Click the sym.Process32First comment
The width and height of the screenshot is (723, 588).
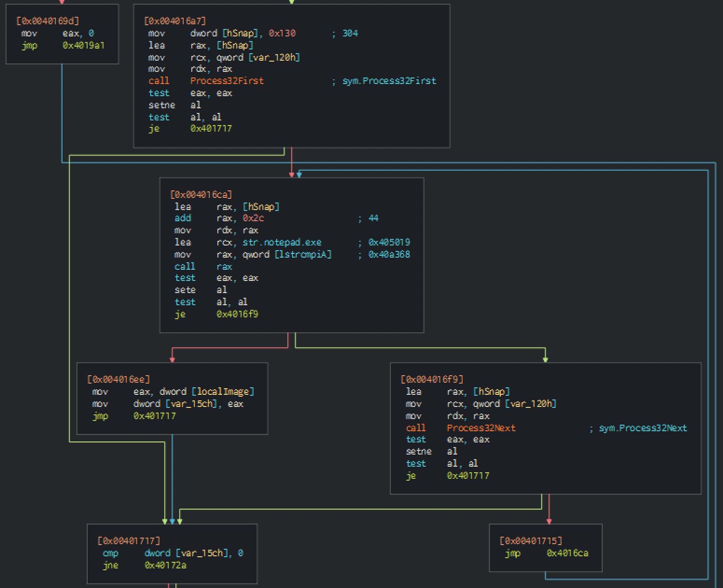[x=389, y=81]
